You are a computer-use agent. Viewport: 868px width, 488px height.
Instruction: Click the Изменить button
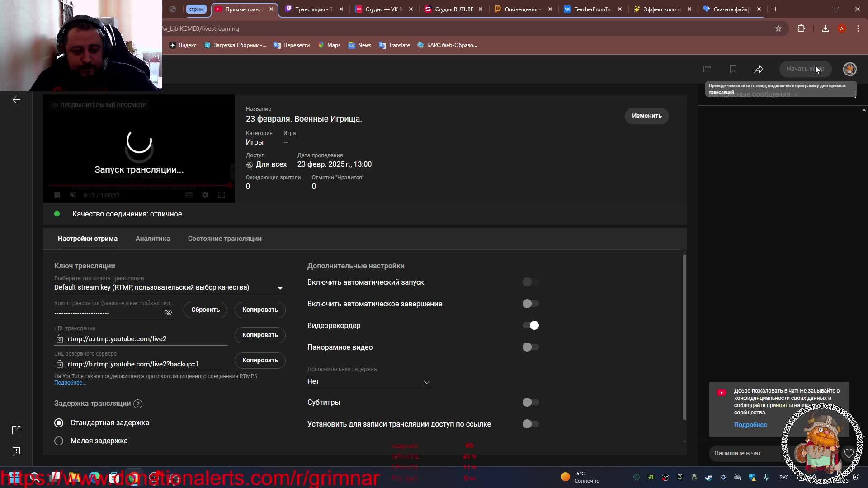click(x=646, y=116)
